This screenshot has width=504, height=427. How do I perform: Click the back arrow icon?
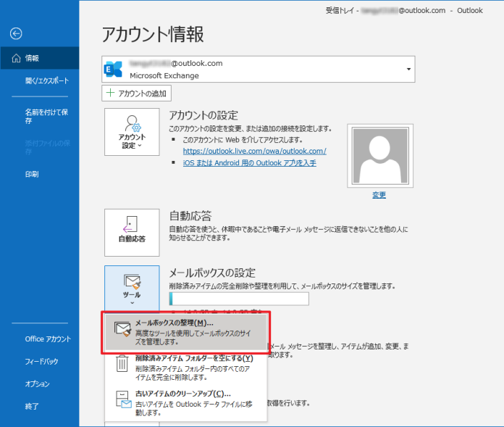[16, 33]
